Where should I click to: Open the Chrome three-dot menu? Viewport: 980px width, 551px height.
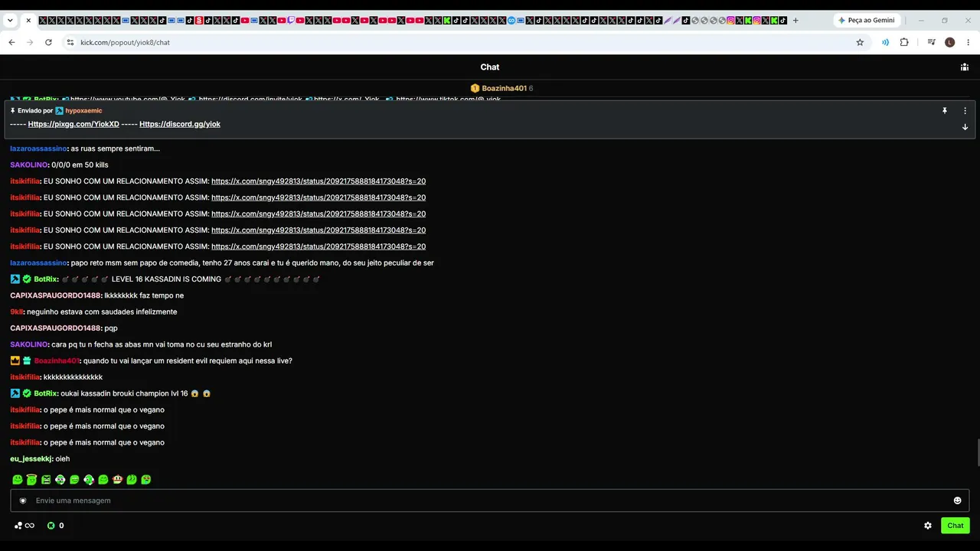[969, 42]
